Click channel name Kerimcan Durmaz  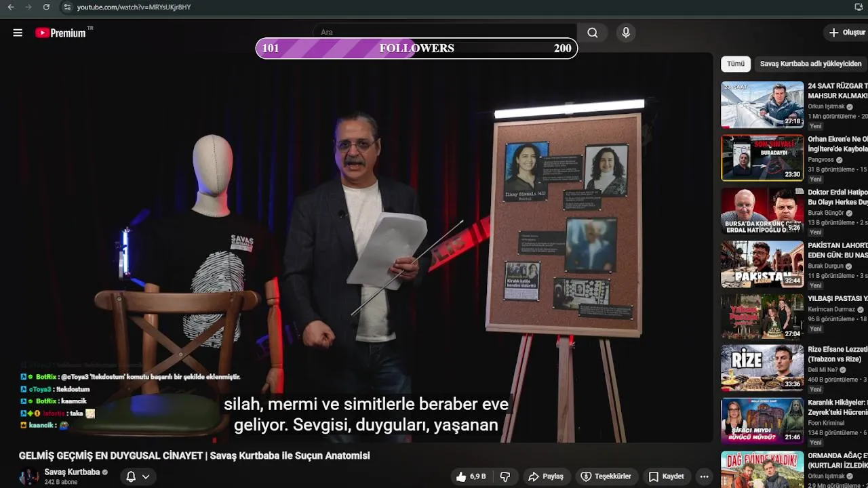[831, 309]
